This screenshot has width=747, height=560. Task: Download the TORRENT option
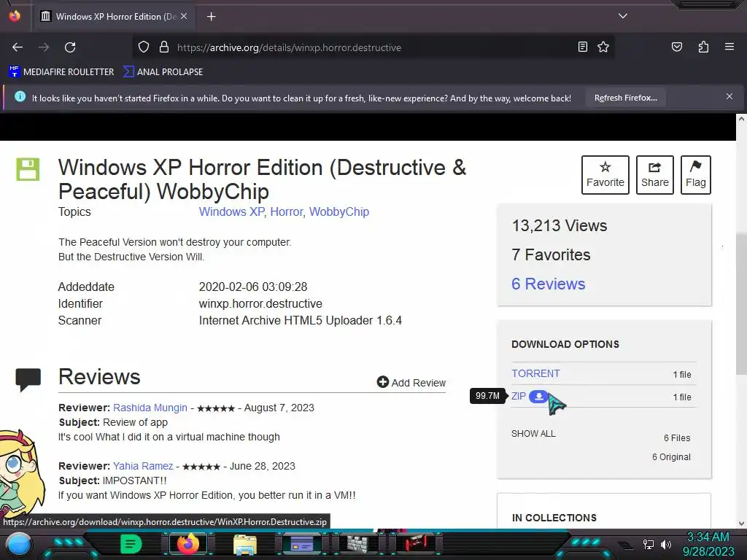(535, 374)
